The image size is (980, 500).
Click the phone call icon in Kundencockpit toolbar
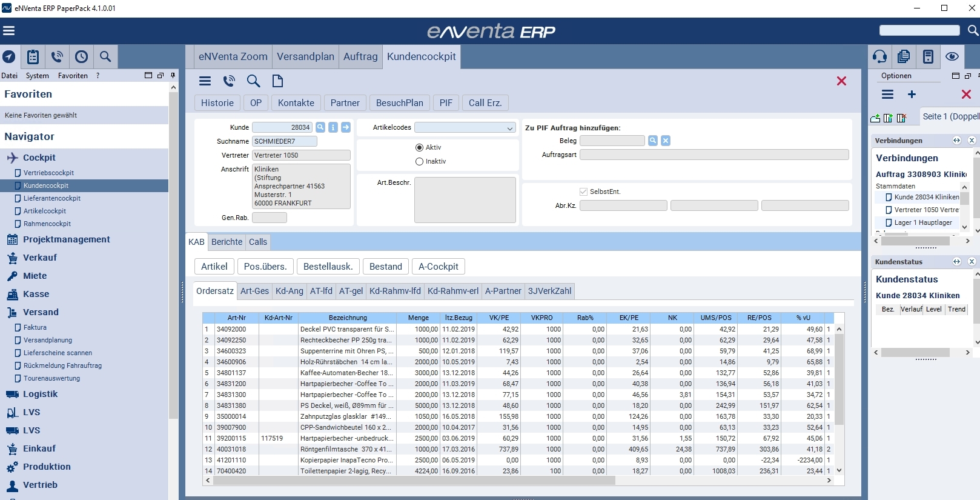(229, 81)
